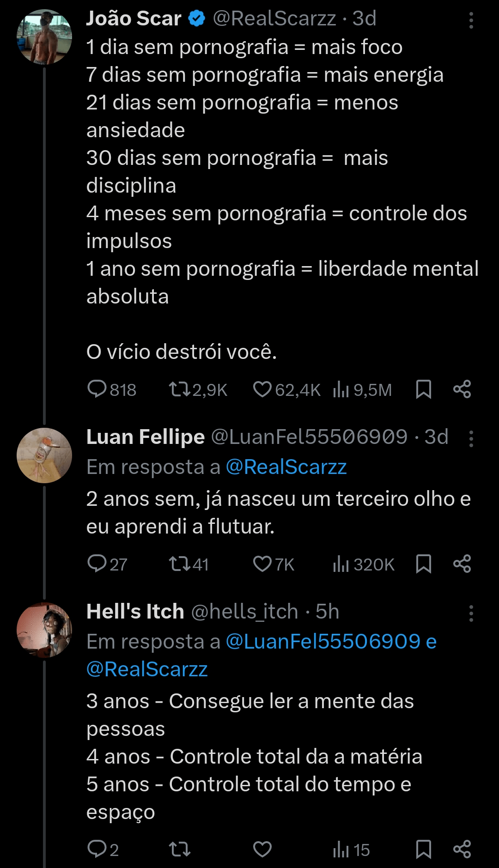
Task: Open João Scar's profile picture
Action: (44, 37)
